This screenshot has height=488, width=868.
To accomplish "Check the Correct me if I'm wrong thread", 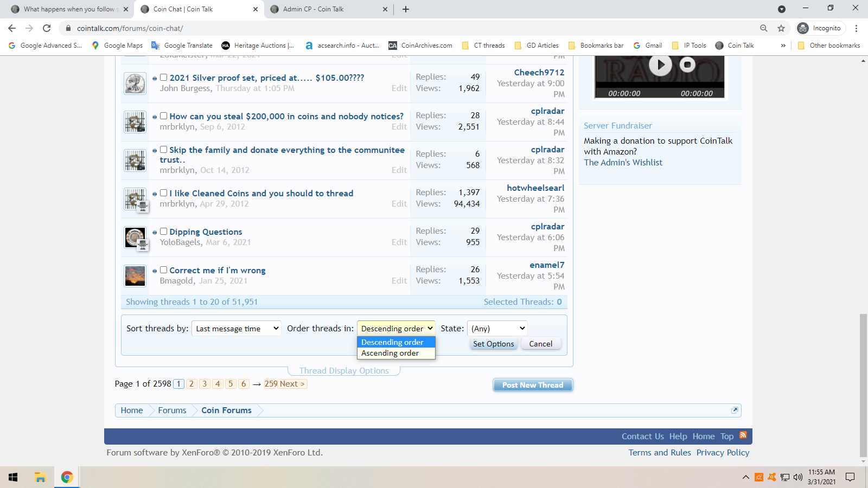I will point(163,270).
